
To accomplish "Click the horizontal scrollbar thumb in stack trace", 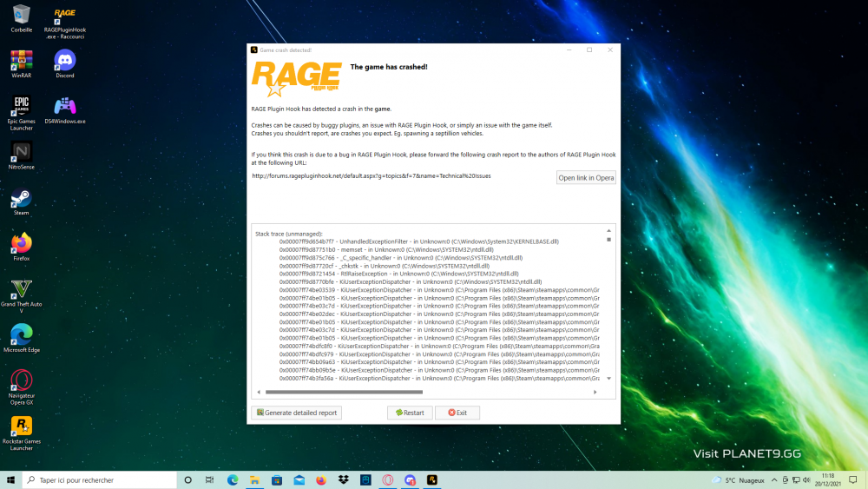I will point(344,392).
